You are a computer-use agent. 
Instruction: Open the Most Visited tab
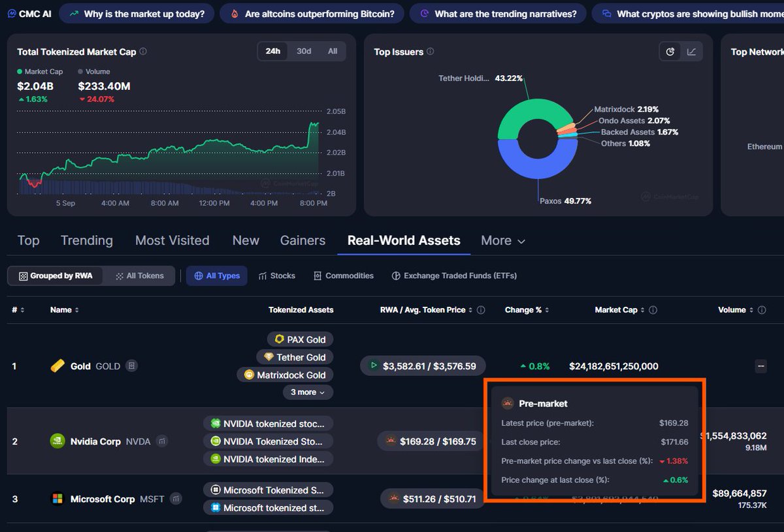tap(172, 241)
